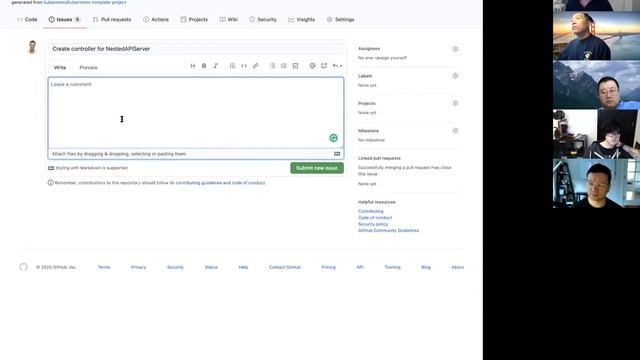Open code of conduct link in reminder
Screen dimensions: 640x360
pos(248,183)
